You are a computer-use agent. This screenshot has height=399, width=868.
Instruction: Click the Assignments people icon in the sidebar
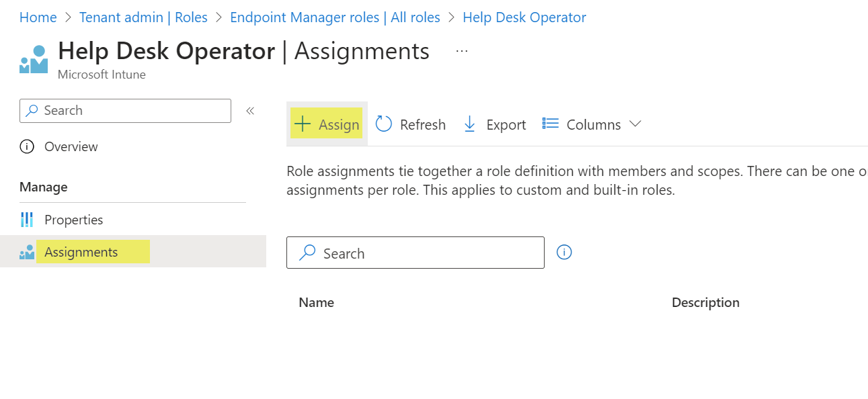click(27, 253)
